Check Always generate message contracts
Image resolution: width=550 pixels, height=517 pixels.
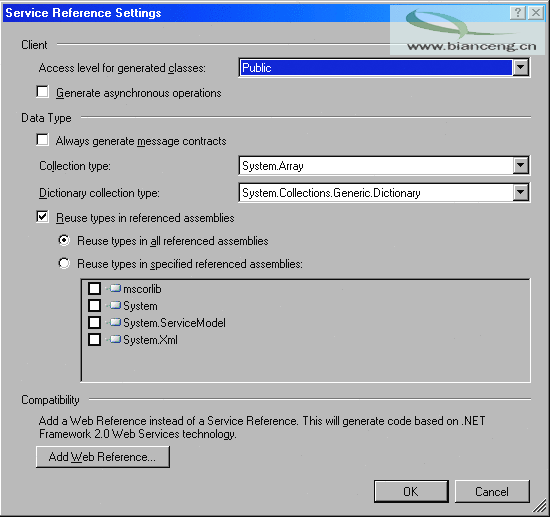point(42,140)
